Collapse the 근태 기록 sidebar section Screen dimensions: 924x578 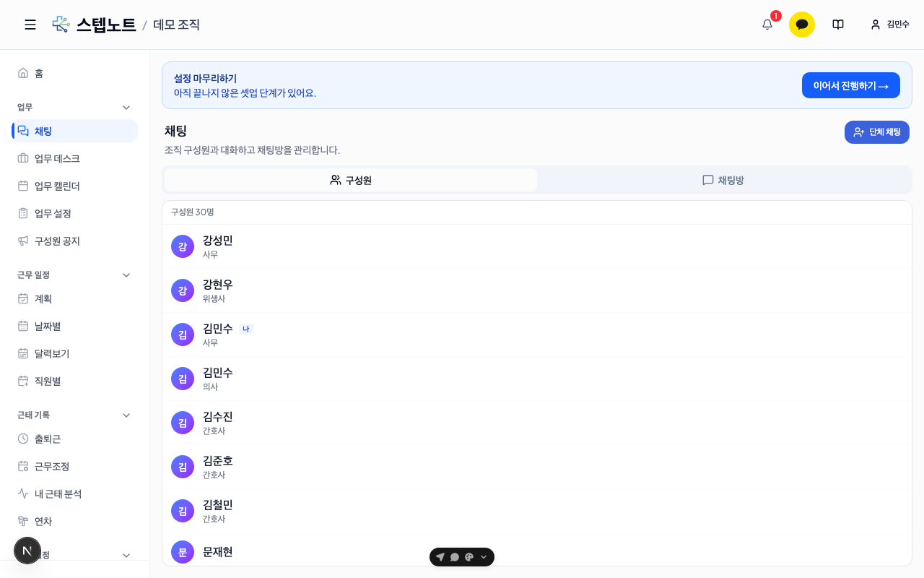(x=126, y=415)
